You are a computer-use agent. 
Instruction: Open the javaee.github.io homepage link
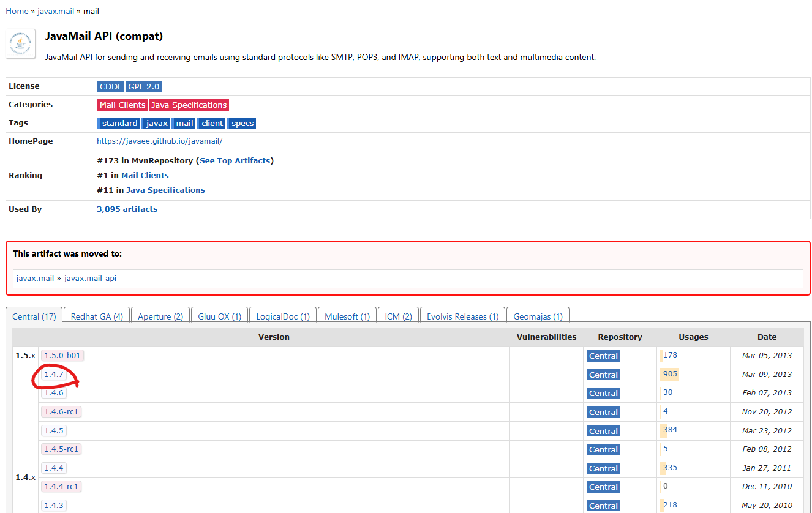click(x=159, y=141)
